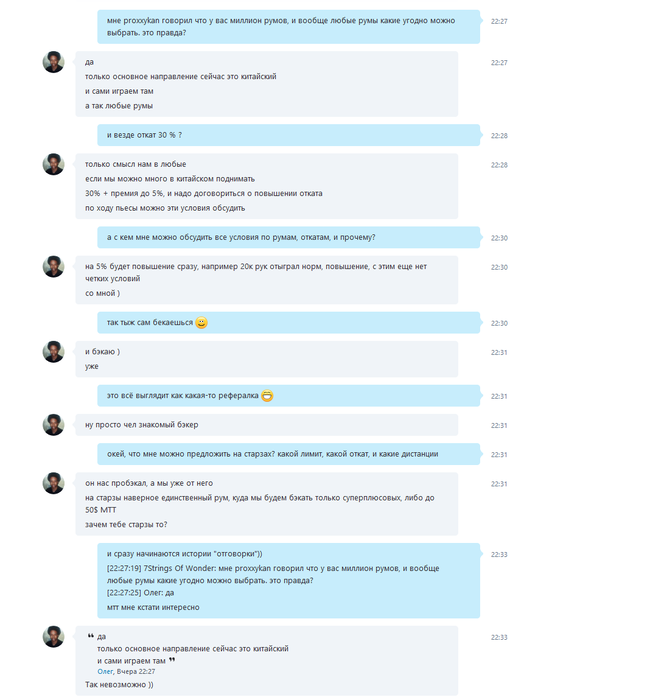653x700 pixels.
Task: Click the smiley emoji after 'так тыж сам бекаешься'
Action: [x=202, y=323]
